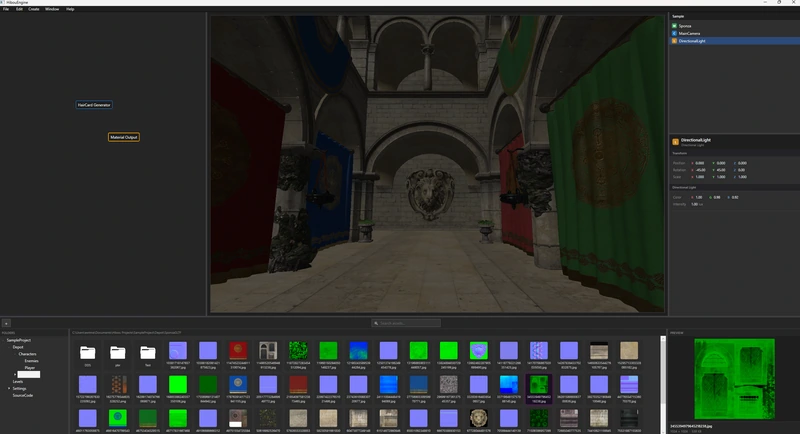The width and height of the screenshot is (800, 434).
Task: Click the folder rename text box
Action: 29,374
